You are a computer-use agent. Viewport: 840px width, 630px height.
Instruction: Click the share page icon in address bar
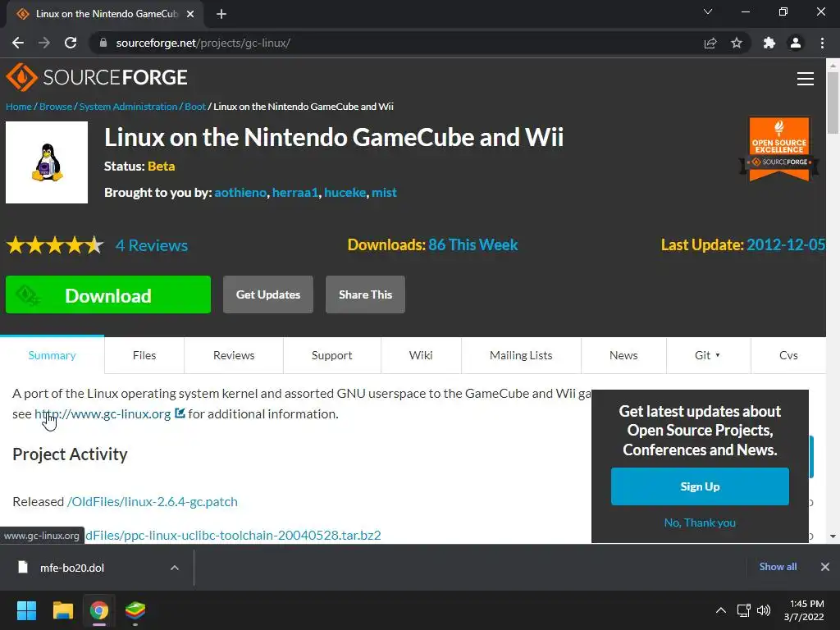tap(710, 43)
